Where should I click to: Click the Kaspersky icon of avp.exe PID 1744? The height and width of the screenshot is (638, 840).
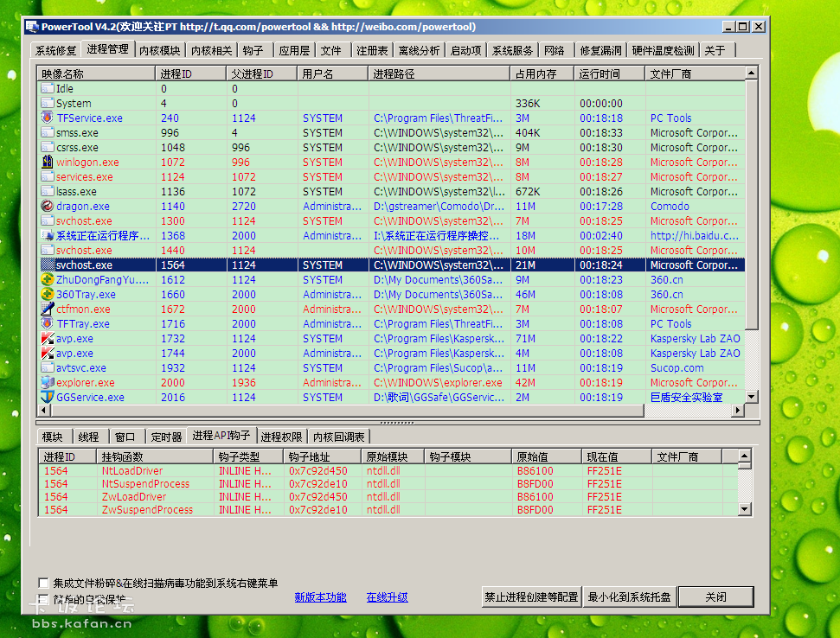coord(48,354)
